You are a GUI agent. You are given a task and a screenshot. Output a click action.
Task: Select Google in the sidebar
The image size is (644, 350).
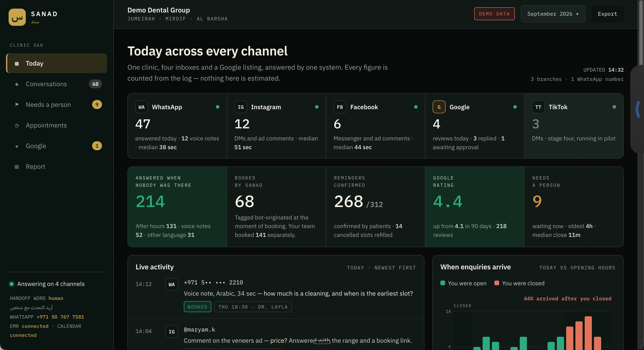point(57,146)
